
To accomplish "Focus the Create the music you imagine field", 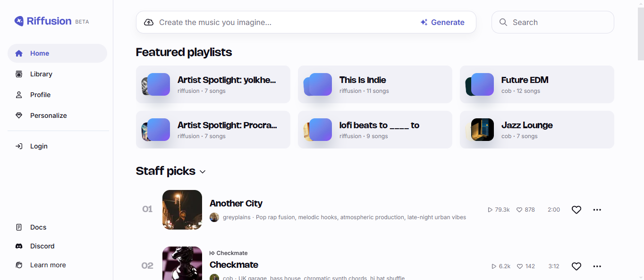I will click(x=286, y=22).
